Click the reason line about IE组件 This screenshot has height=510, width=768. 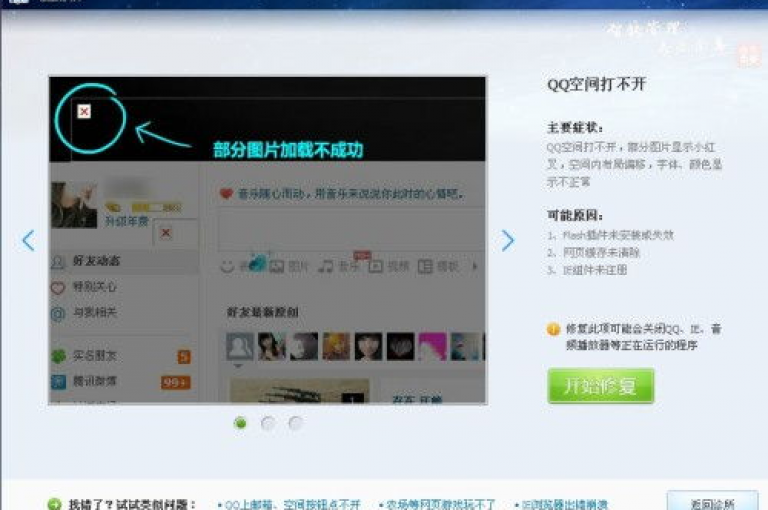pos(587,270)
